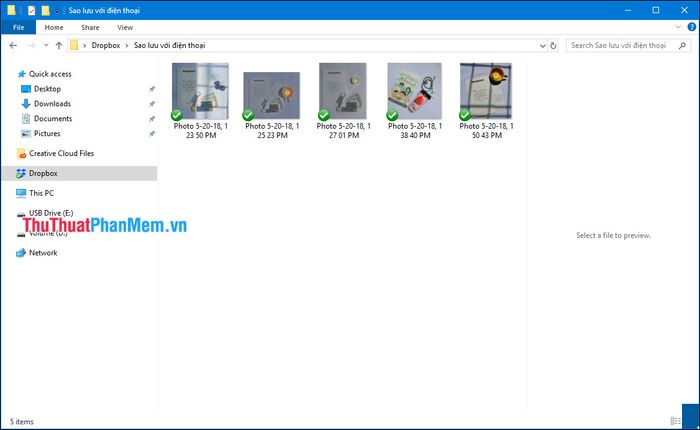Click the pin icon beside Desktop

click(x=152, y=89)
